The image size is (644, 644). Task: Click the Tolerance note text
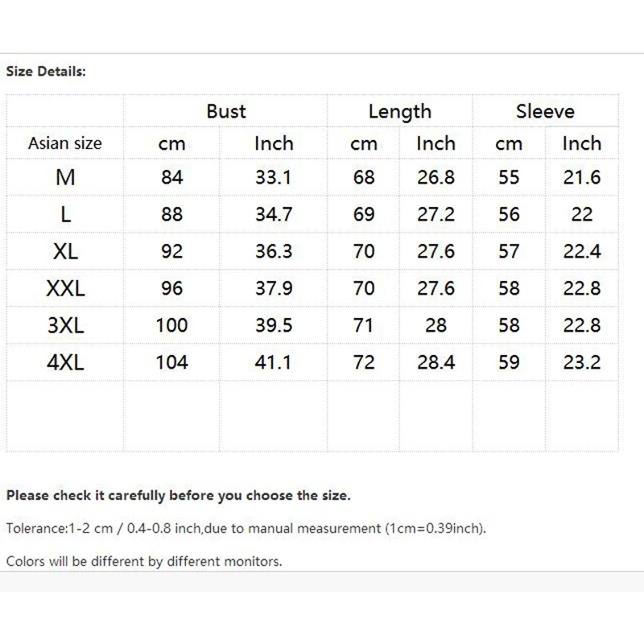[246, 528]
